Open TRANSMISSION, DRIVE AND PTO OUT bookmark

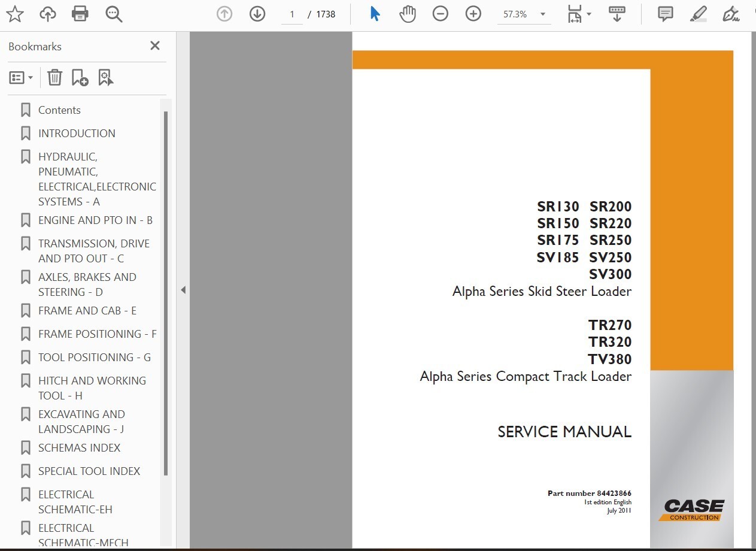[x=94, y=251]
